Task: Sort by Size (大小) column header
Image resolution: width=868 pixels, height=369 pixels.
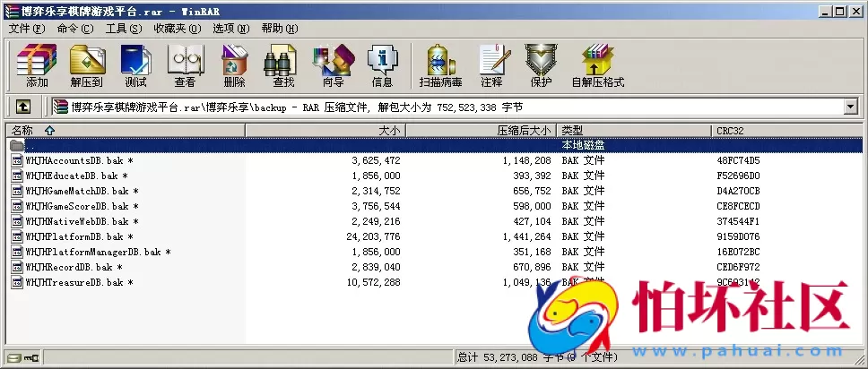Action: click(326, 131)
